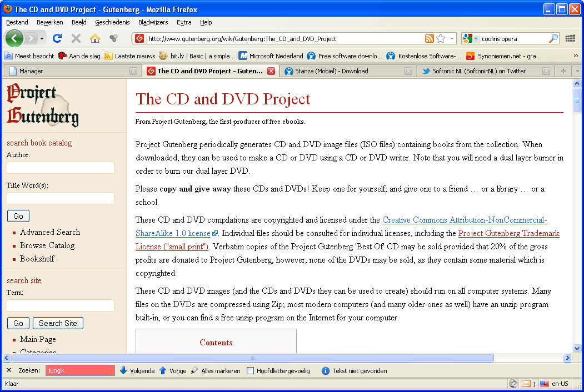Open the Aan de slag bookmark
Viewport: 584px width, 392px height.
(x=79, y=56)
